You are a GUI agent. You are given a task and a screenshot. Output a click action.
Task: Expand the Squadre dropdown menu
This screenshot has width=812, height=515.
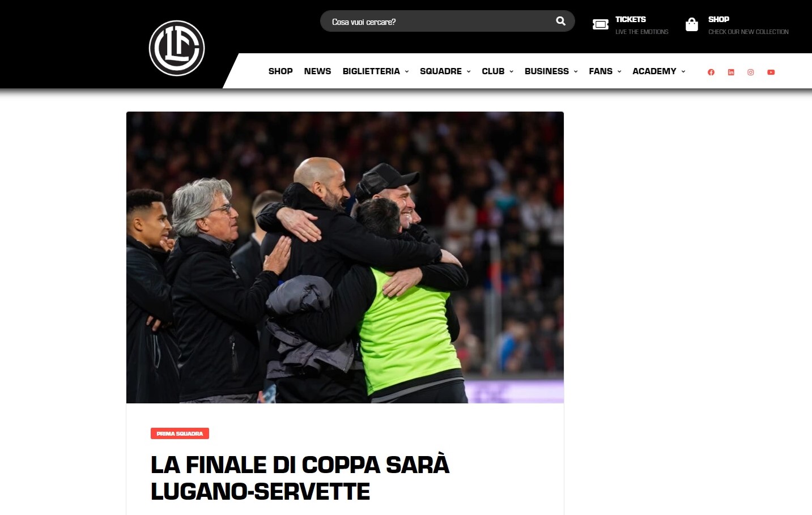coord(445,71)
